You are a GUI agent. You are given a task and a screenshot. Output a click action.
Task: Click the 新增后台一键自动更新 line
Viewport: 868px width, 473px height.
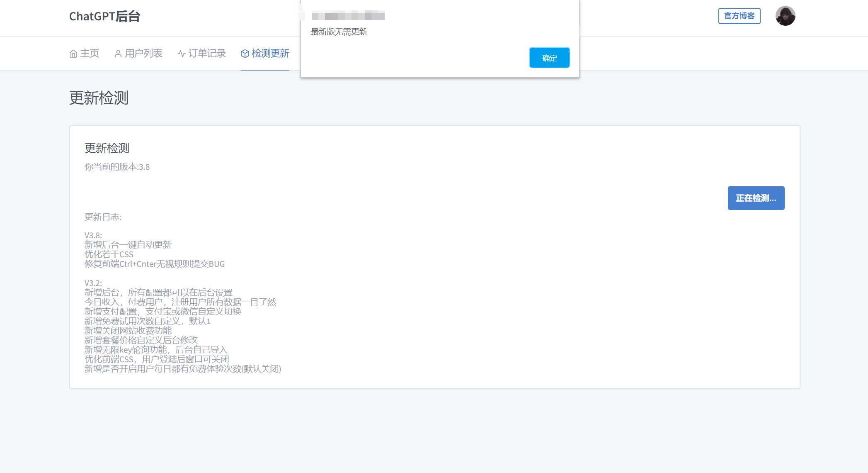pos(128,245)
